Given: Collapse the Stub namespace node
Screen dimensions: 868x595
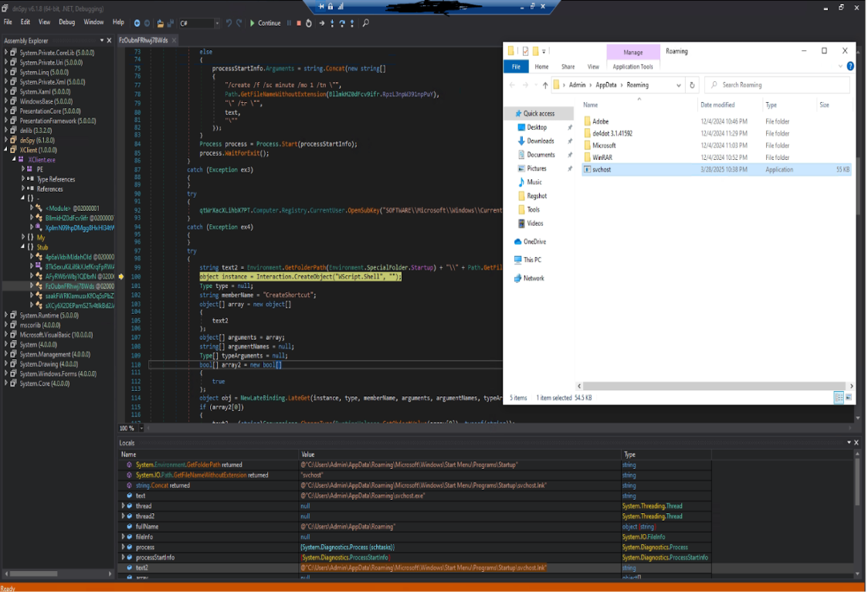Looking at the screenshot, I should (x=22, y=246).
